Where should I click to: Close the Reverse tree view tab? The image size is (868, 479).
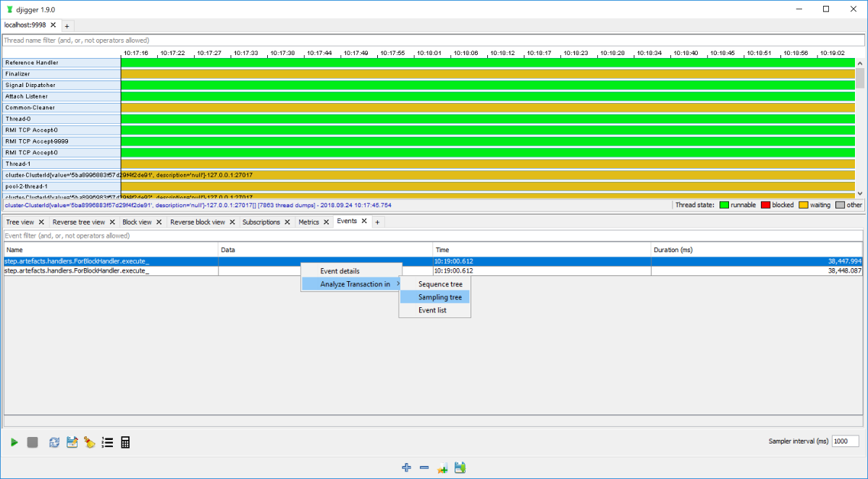[112, 222]
